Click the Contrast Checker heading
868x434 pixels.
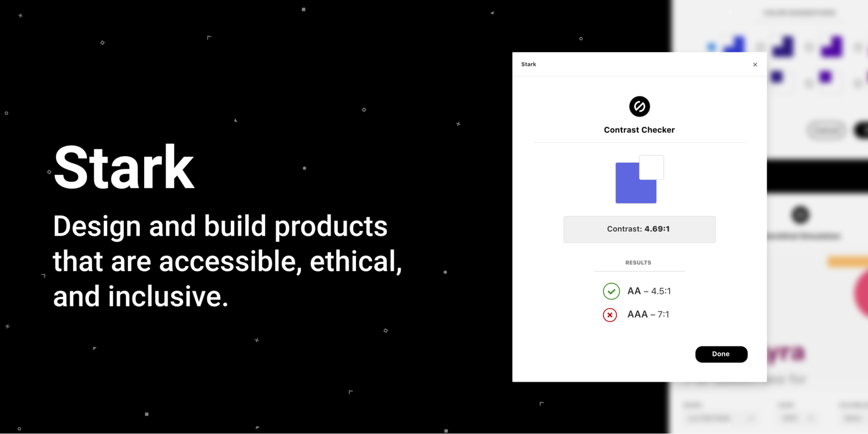pyautogui.click(x=639, y=130)
